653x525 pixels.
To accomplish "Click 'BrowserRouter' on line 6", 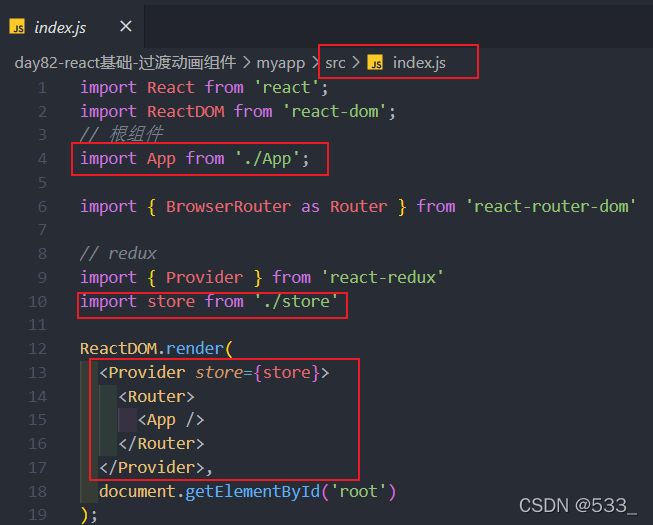I will coord(228,207).
